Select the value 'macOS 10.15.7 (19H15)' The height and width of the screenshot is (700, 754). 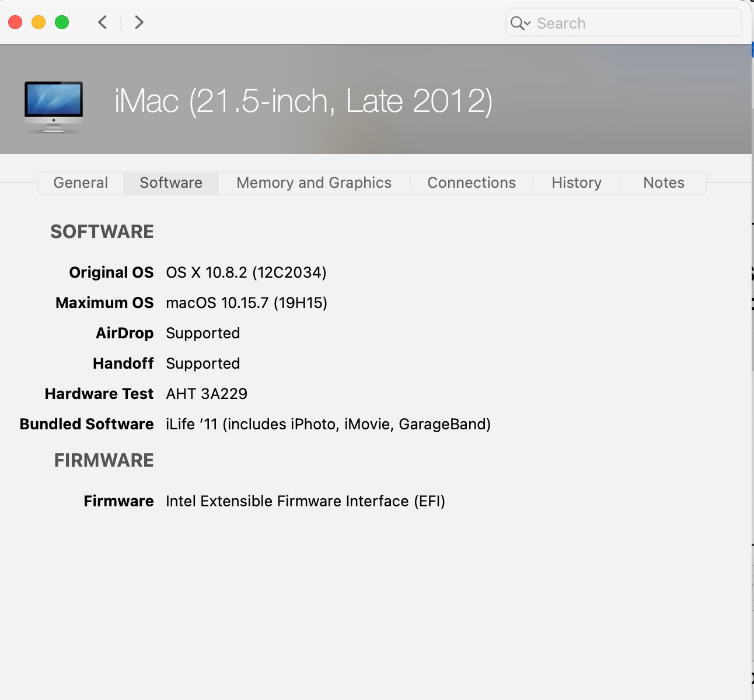click(247, 303)
